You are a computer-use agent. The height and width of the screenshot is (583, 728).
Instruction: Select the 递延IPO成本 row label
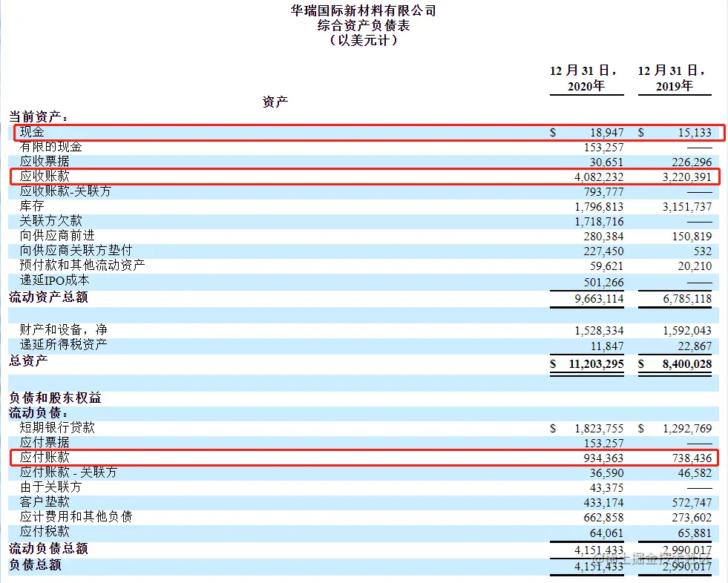[x=54, y=280]
